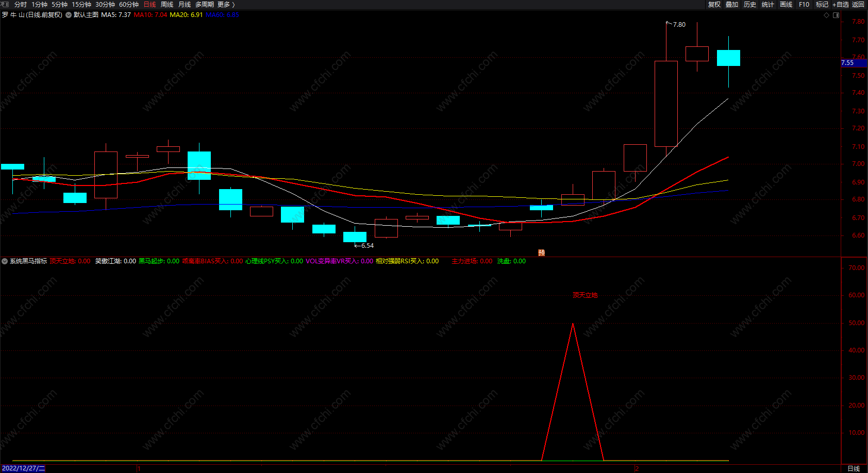Click 返回 to go back
The width and height of the screenshot is (868, 473).
(858, 5)
